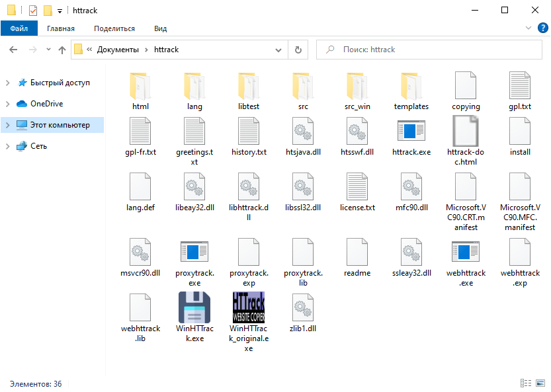
Task: Select htsswf.dll library file
Action: pyautogui.click(x=357, y=137)
